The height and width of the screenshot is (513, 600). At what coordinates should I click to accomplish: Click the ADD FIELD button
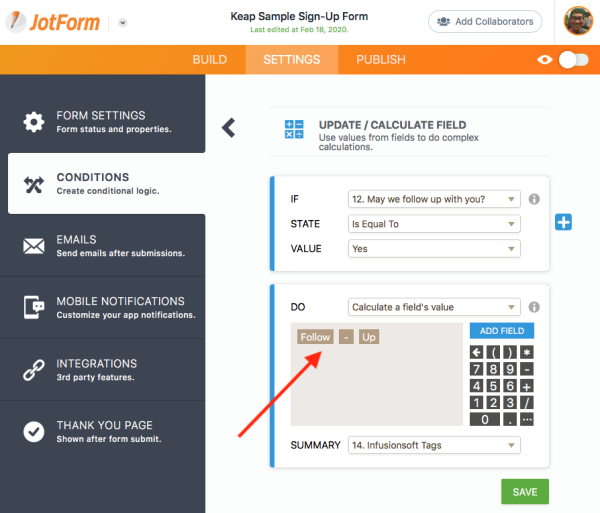(502, 331)
